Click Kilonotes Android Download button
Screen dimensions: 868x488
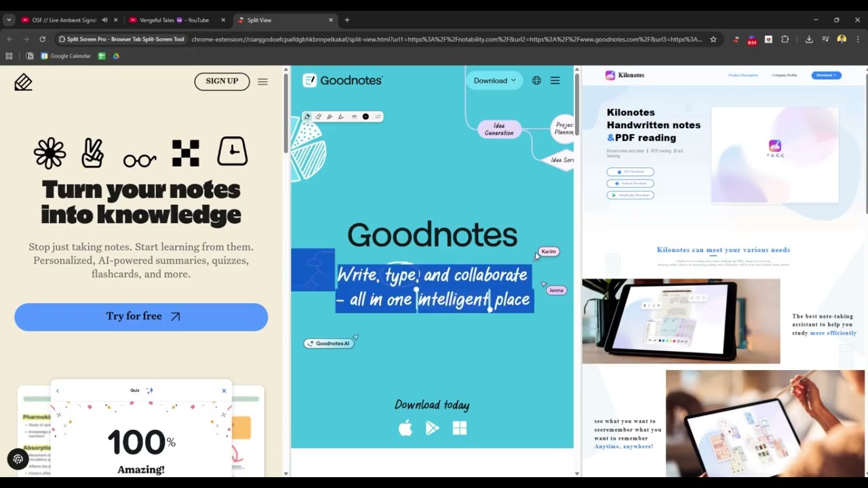point(630,183)
